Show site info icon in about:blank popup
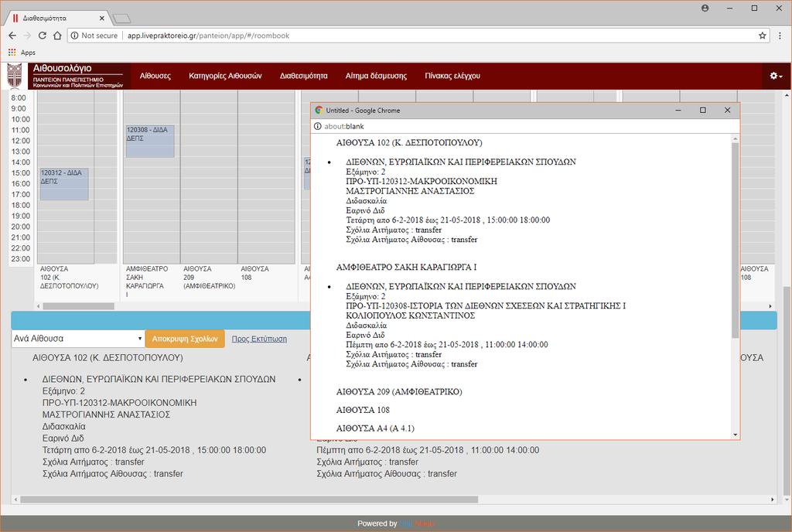This screenshot has height=532, width=792. tap(318, 126)
